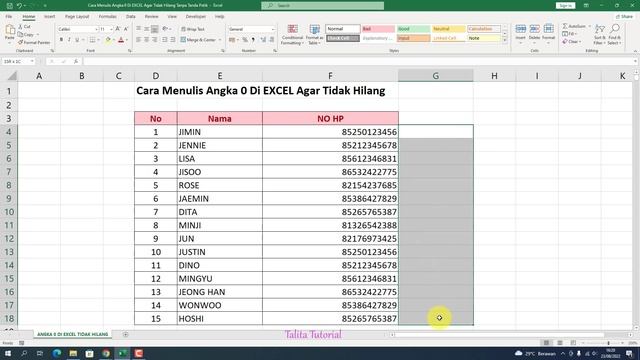
Task: Open the File tab
Action: pyautogui.click(x=9, y=17)
